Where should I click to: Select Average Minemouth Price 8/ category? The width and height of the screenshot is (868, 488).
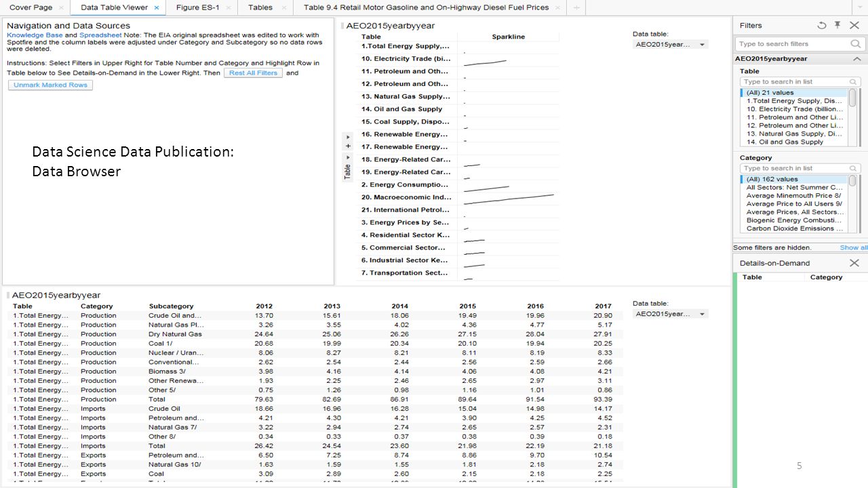tap(794, 195)
